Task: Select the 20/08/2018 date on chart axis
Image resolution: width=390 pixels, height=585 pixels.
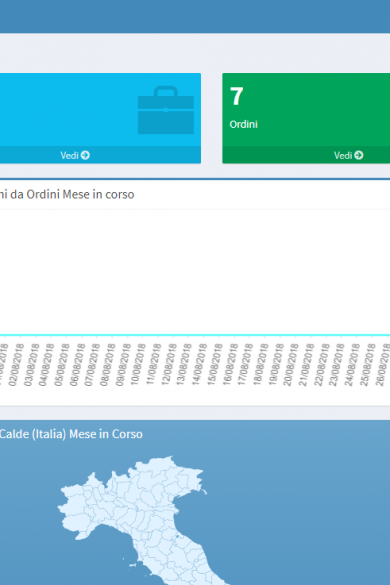Action: pyautogui.click(x=291, y=365)
